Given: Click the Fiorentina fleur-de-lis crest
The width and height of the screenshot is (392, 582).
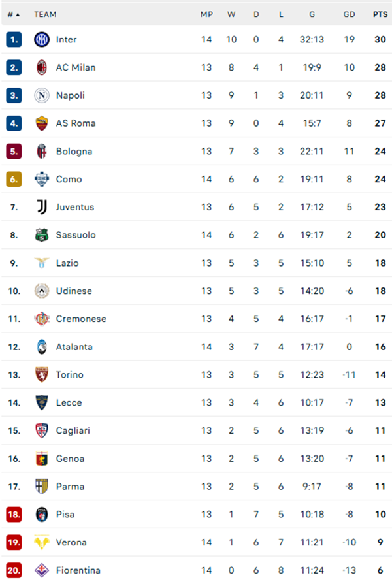Looking at the screenshot, I should (41, 570).
